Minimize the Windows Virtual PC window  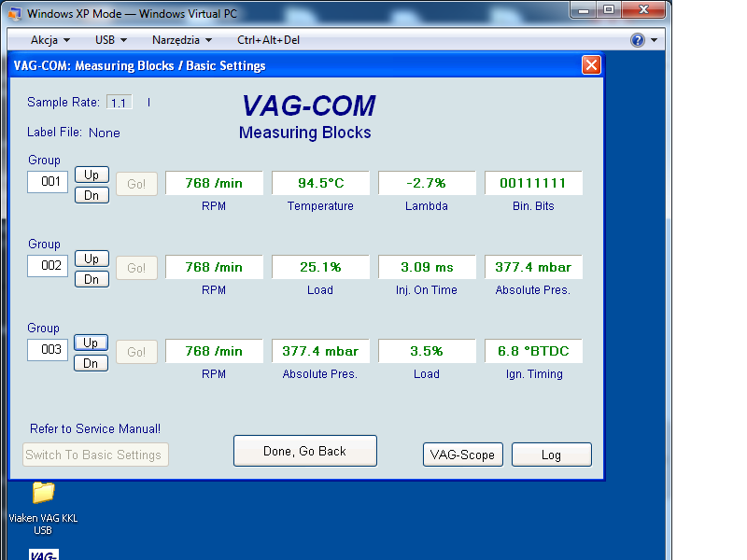(x=585, y=9)
